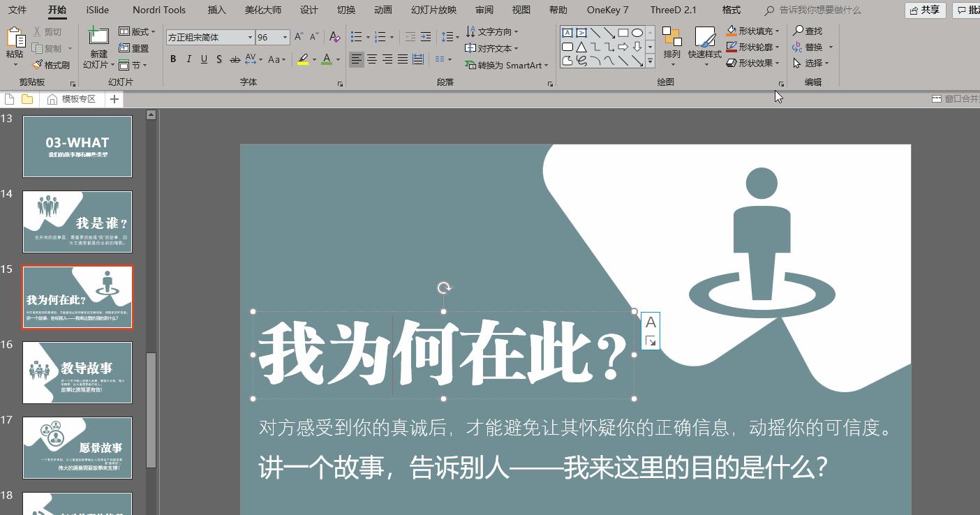Toggle underline for the selected text
The height and width of the screenshot is (515, 980).
203,59
